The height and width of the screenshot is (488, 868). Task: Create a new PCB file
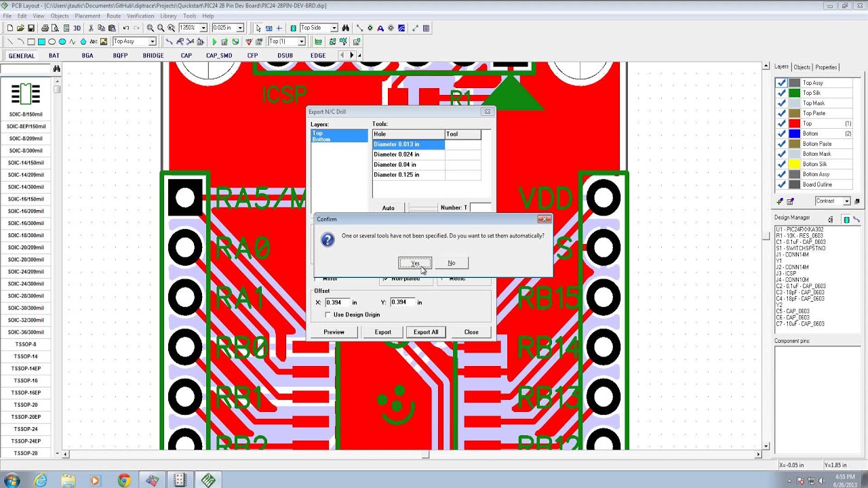point(10,28)
